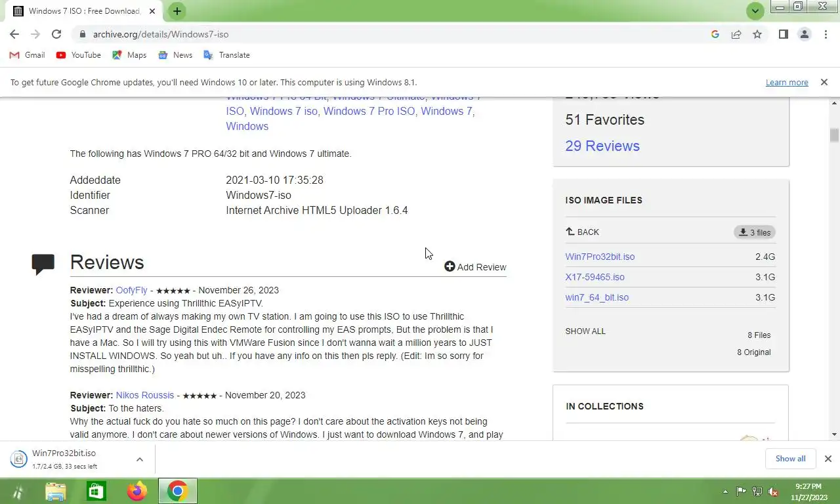Open Microsoft Store from taskbar
The height and width of the screenshot is (504, 840).
(96, 492)
